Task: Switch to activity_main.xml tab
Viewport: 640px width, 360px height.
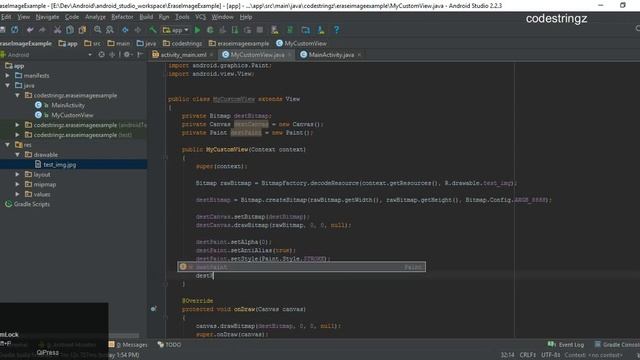Action: (x=183, y=55)
